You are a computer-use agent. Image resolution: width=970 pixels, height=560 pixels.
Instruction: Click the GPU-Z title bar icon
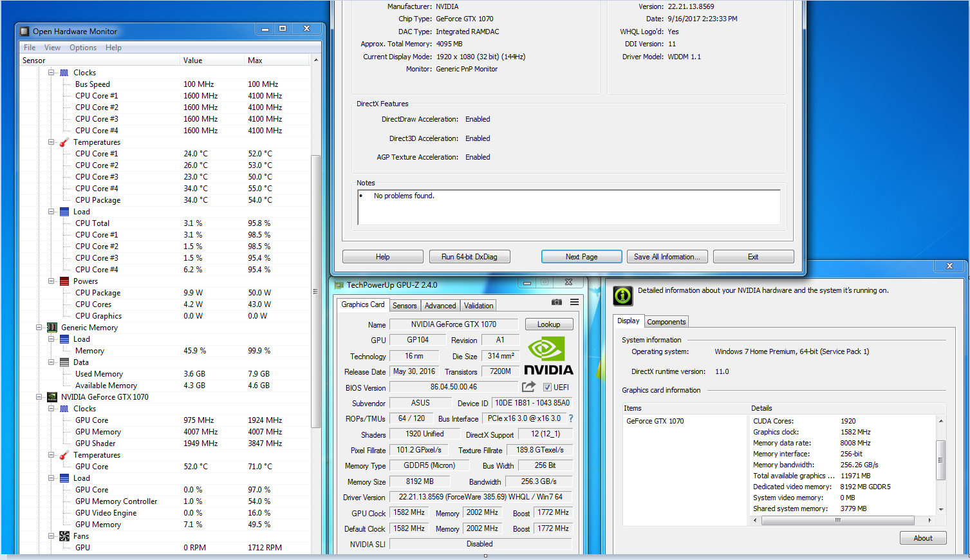coord(339,285)
